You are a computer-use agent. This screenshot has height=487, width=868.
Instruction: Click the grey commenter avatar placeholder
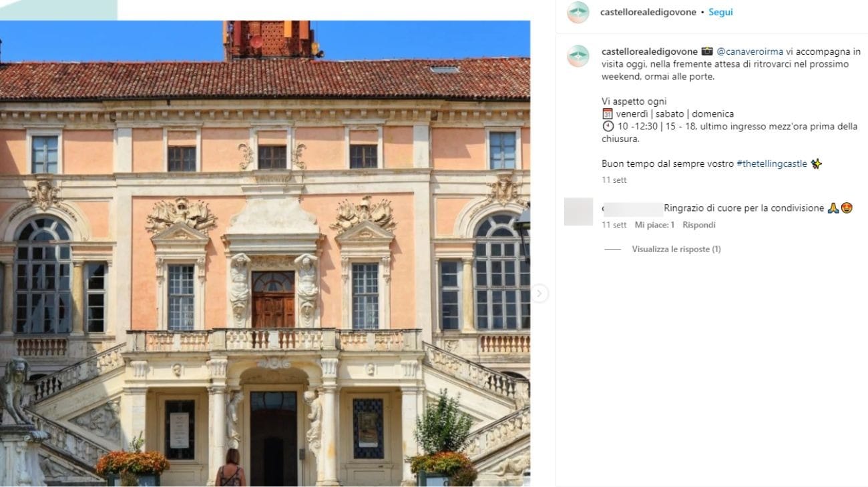pos(578,211)
